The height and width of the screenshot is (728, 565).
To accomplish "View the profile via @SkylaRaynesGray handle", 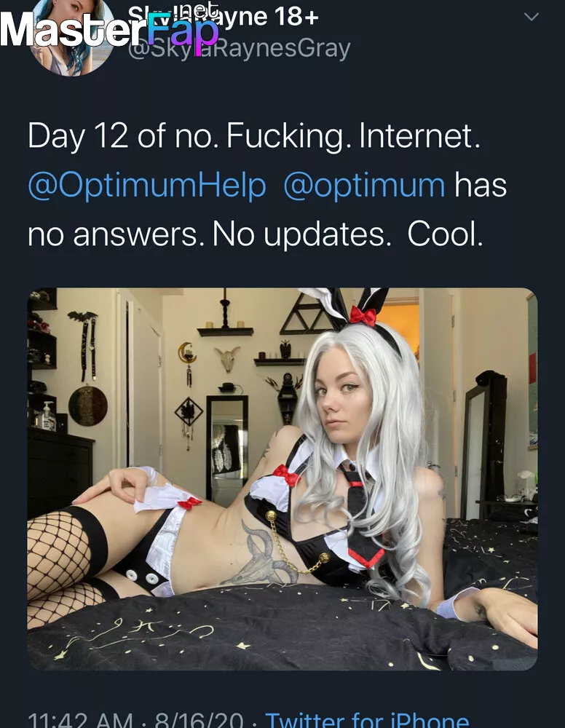I will [239, 49].
